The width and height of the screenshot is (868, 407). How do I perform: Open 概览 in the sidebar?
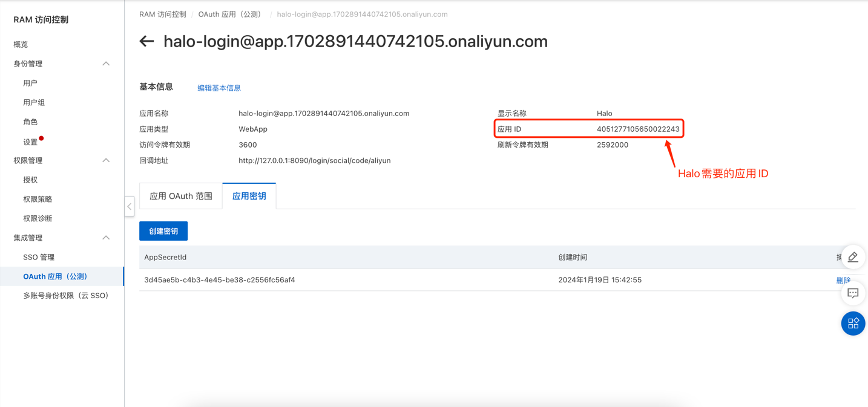coord(21,44)
